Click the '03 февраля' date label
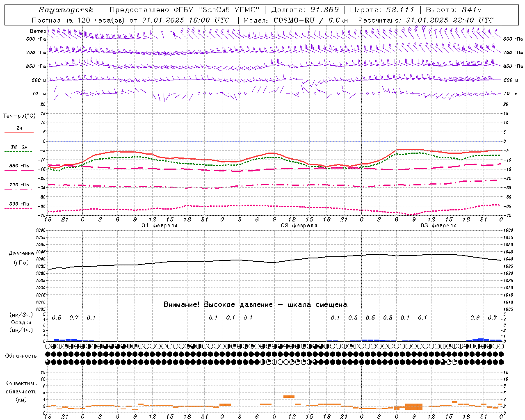The height and width of the screenshot is (420, 525). 438,226
